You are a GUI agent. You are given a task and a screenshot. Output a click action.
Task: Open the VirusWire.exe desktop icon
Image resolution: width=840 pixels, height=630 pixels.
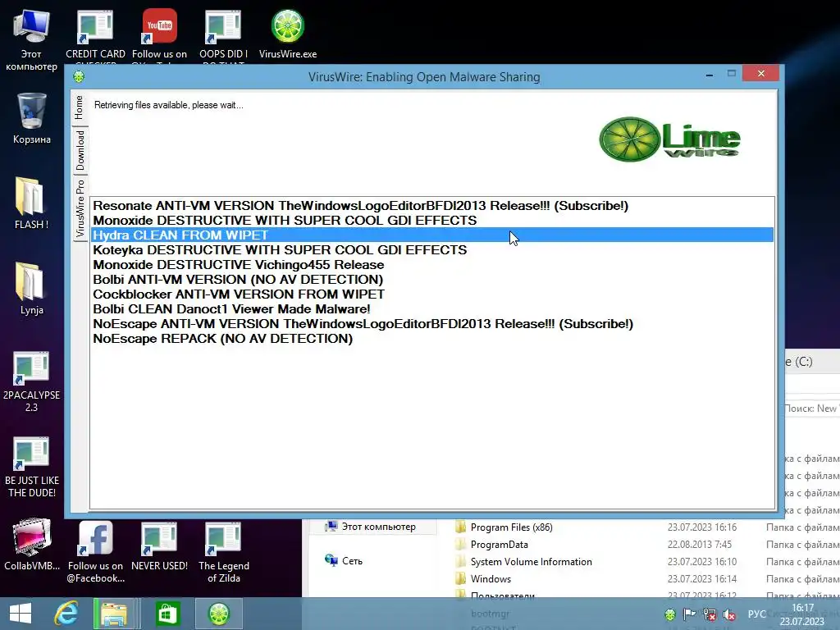288,34
